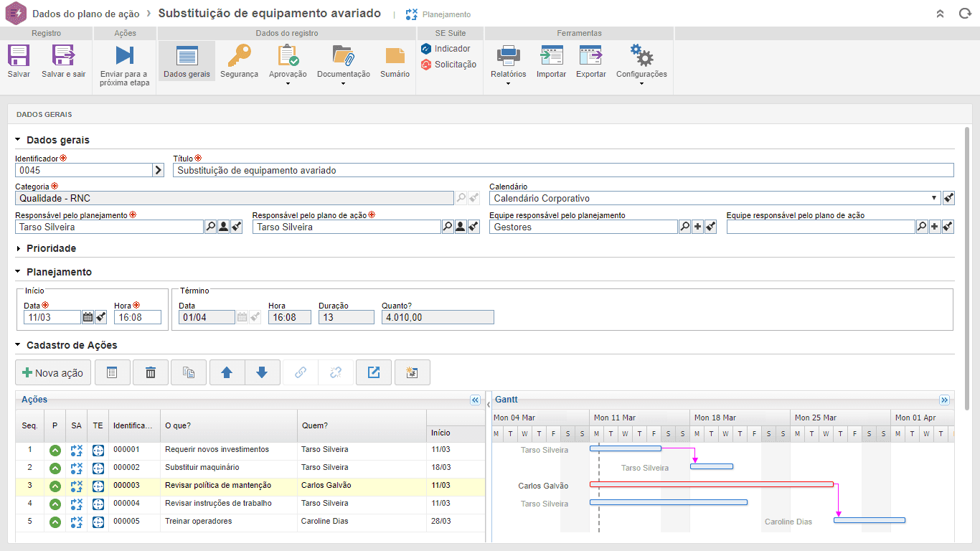
Task: Click the action data list icon button
Action: 112,372
